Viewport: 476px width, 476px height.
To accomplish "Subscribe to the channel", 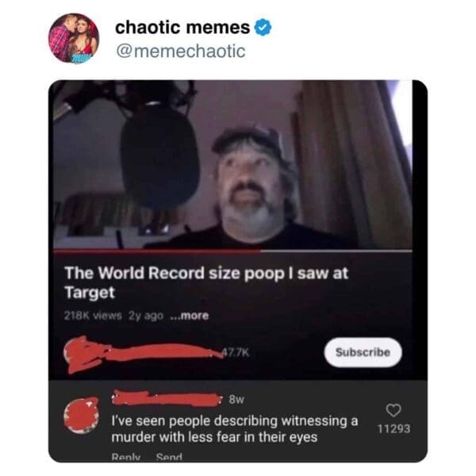I will coord(363,352).
